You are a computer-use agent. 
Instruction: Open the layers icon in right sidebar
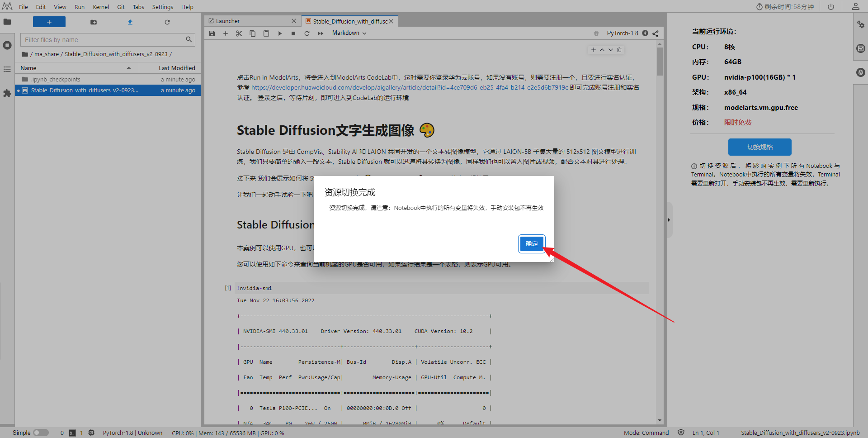click(861, 72)
